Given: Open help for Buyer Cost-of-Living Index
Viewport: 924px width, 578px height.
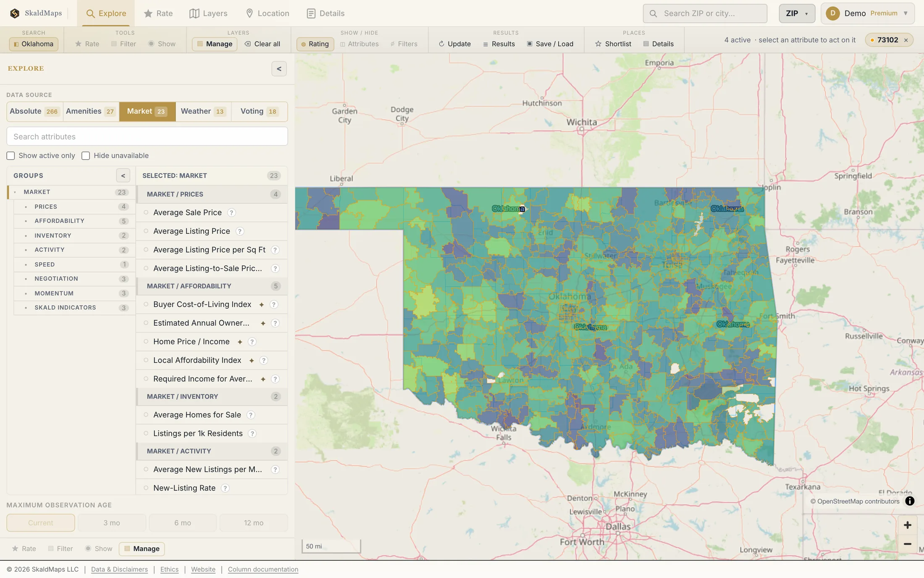Looking at the screenshot, I should (x=274, y=304).
